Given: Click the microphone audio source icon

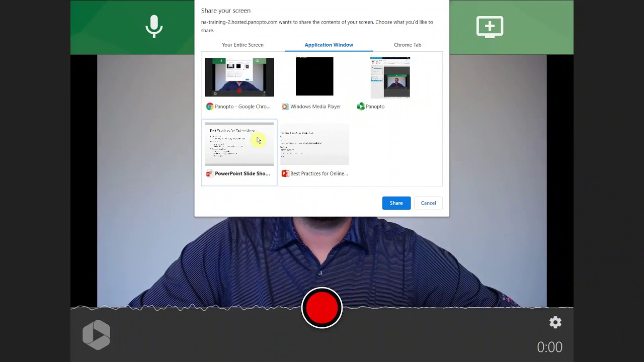Looking at the screenshot, I should (154, 27).
